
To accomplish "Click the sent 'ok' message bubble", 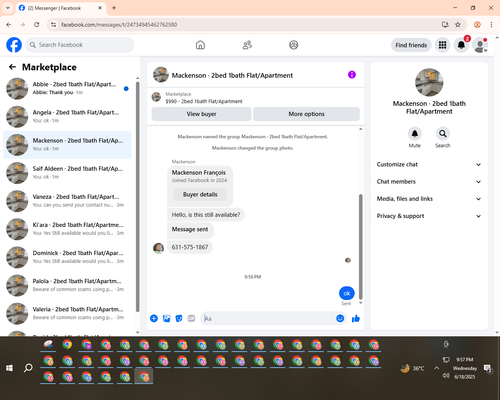I will (347, 293).
